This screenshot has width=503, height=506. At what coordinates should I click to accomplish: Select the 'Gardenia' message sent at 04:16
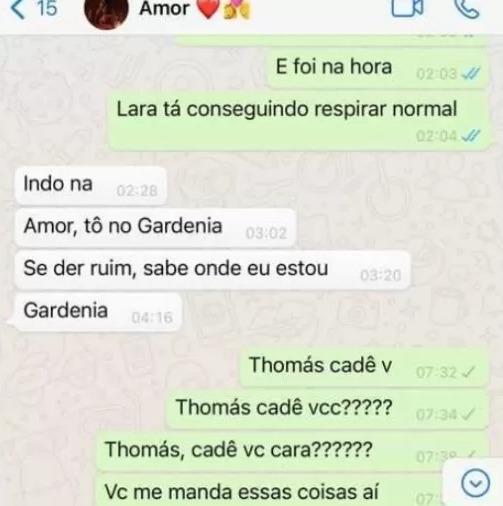97,312
